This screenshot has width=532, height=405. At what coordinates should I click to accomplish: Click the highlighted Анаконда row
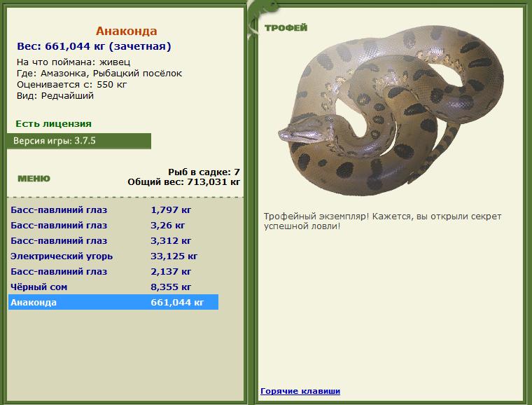[113, 302]
